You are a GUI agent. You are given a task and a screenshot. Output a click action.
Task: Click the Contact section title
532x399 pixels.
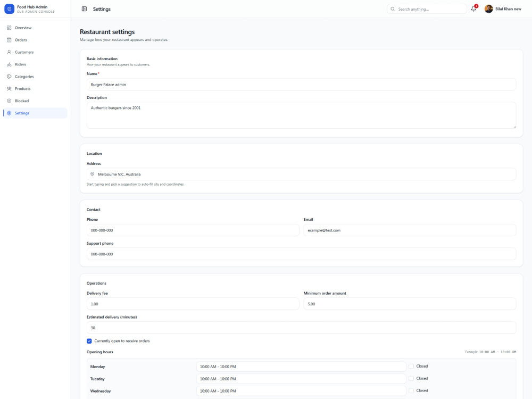(x=93, y=209)
